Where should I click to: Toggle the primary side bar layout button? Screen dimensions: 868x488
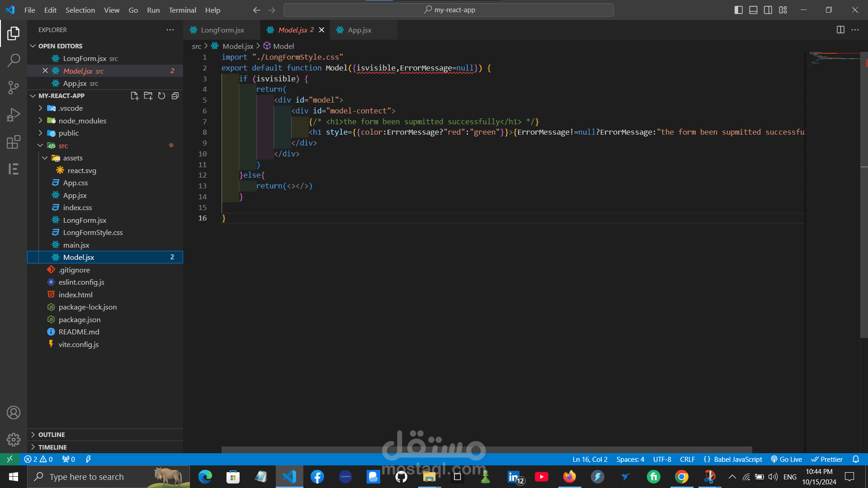point(738,10)
